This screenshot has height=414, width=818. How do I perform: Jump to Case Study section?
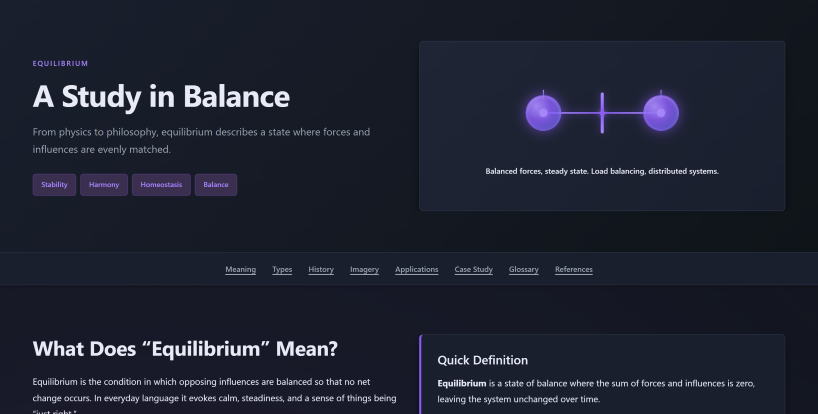pyautogui.click(x=474, y=270)
